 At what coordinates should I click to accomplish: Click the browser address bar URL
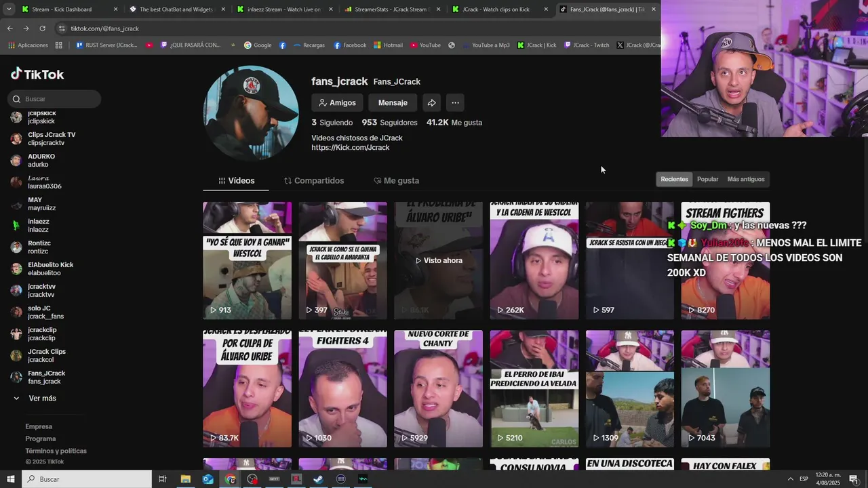pos(105,28)
